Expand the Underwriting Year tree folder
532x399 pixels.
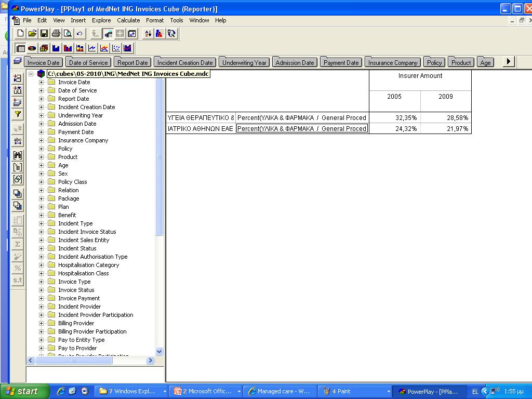click(x=41, y=115)
